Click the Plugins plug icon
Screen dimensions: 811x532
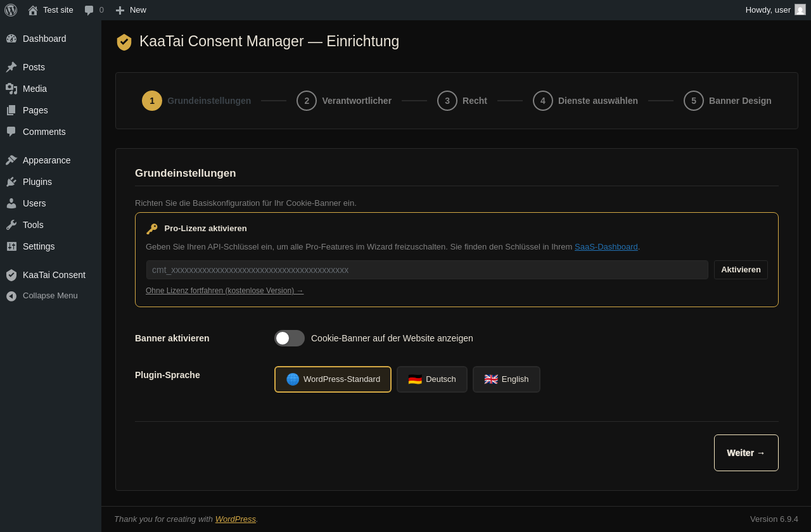tap(11, 182)
